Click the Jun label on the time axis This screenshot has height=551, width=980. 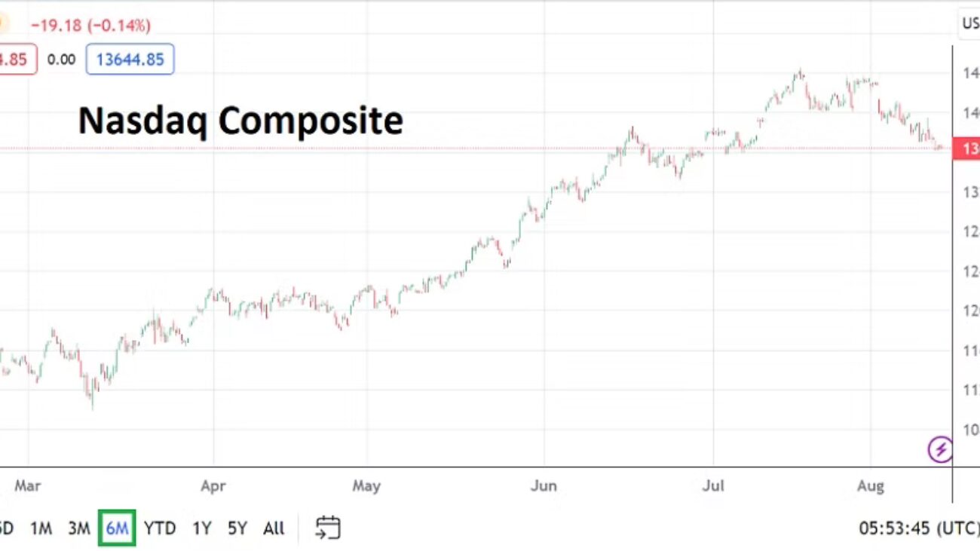point(544,486)
